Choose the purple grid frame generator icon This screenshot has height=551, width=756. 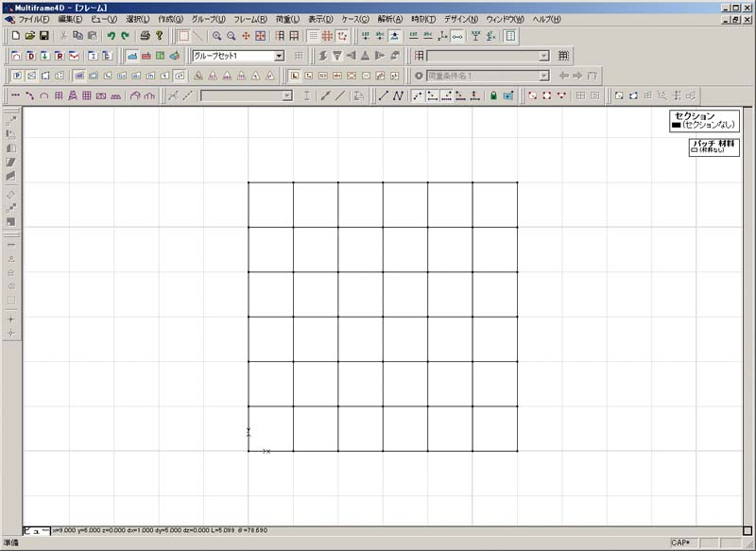[87, 95]
